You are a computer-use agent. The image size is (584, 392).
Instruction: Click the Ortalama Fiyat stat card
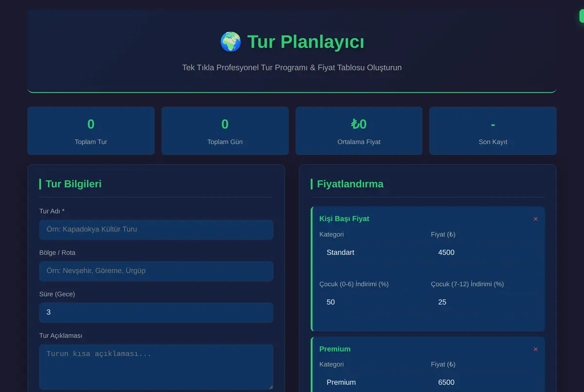(x=359, y=131)
